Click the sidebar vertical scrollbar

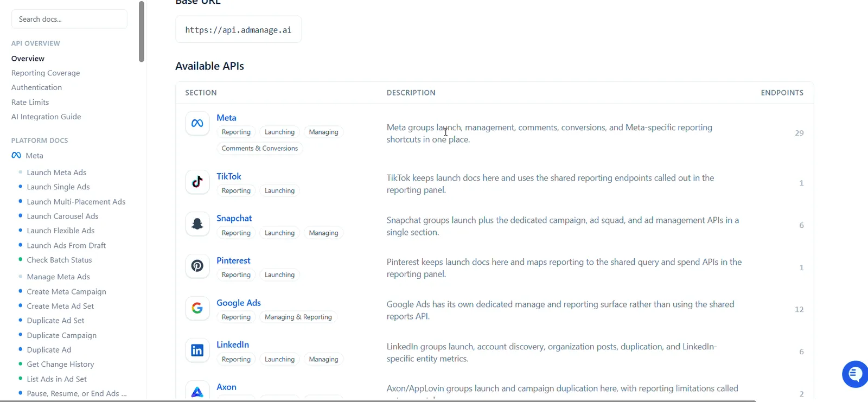[x=142, y=31]
